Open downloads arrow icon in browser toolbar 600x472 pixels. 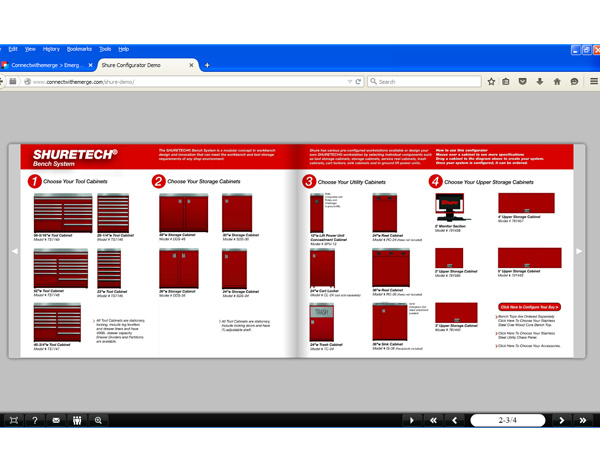[540, 82]
